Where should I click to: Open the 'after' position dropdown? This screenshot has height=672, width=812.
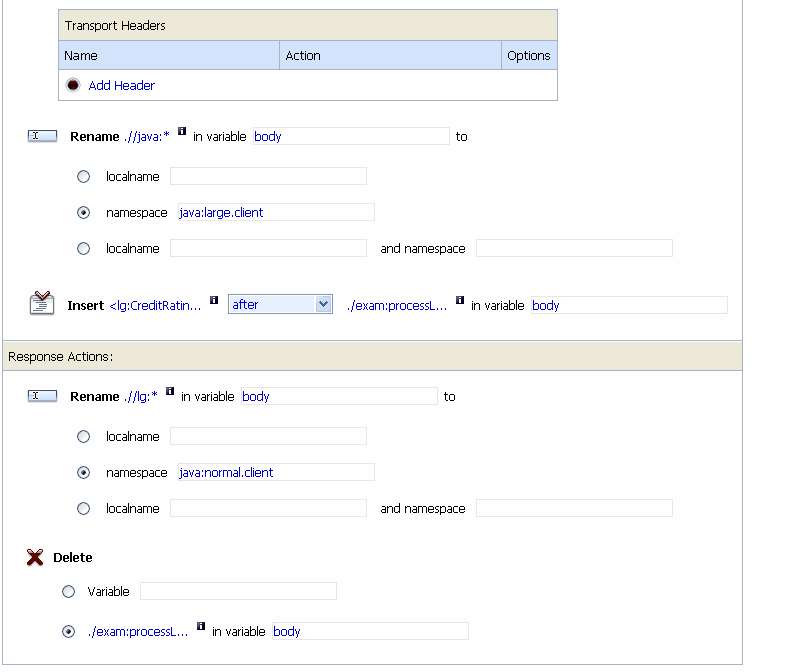(x=280, y=304)
